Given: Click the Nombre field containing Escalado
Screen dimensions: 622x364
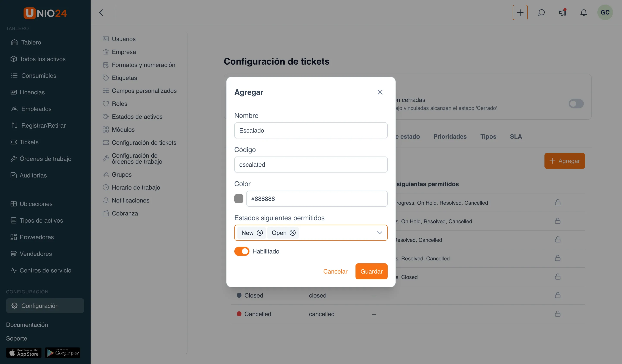Looking at the screenshot, I should 311,131.
